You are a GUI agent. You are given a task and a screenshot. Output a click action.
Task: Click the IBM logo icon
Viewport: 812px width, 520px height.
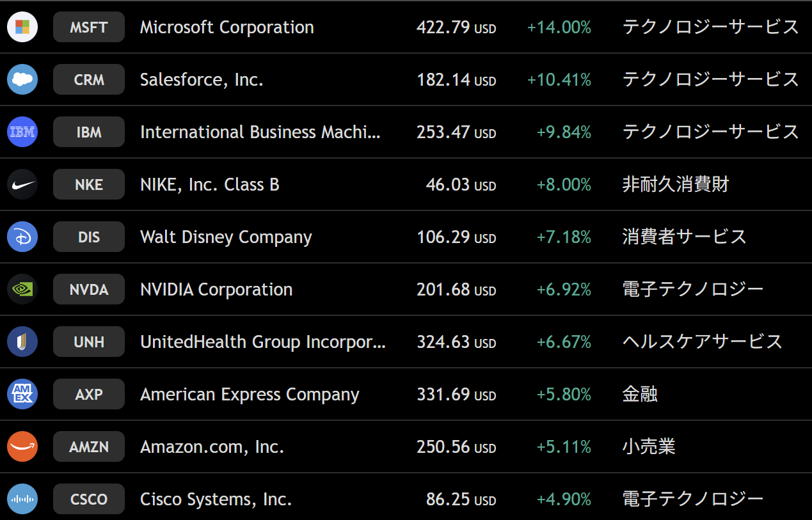[22, 132]
